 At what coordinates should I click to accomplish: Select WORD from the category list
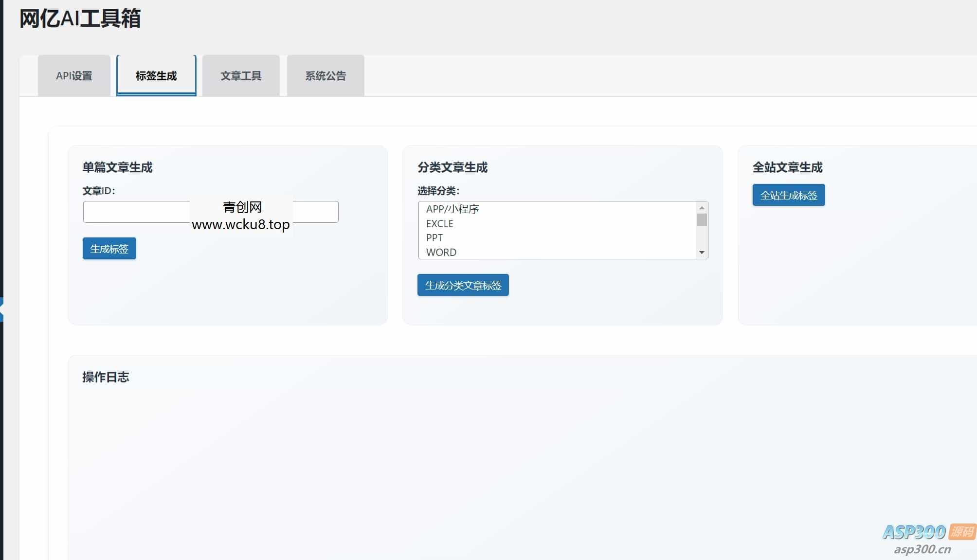pos(441,252)
